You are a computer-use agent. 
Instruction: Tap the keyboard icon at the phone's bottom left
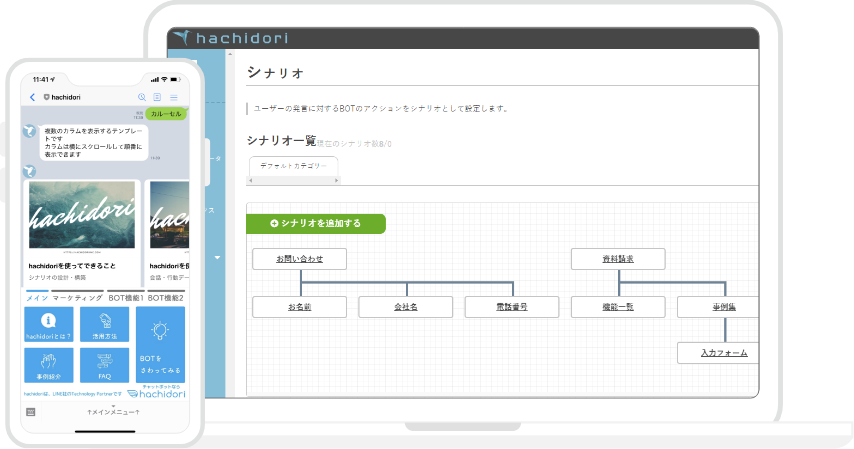[x=31, y=412]
